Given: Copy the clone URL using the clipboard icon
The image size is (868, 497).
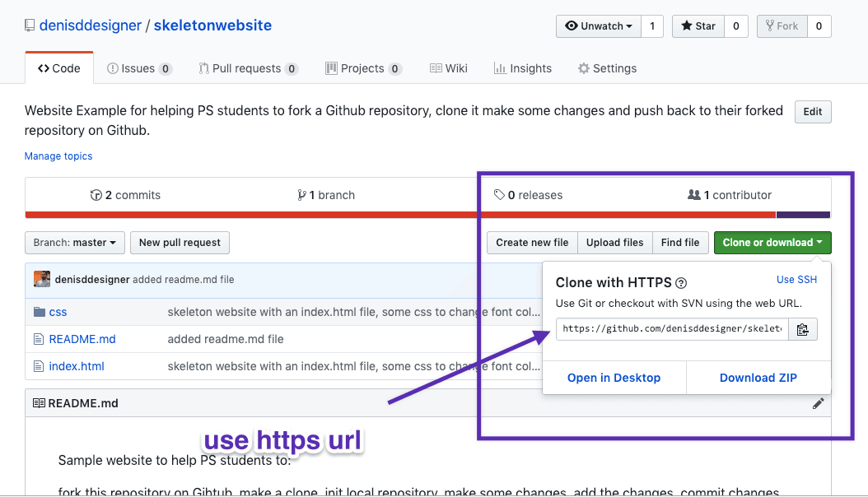Looking at the screenshot, I should click(x=803, y=328).
